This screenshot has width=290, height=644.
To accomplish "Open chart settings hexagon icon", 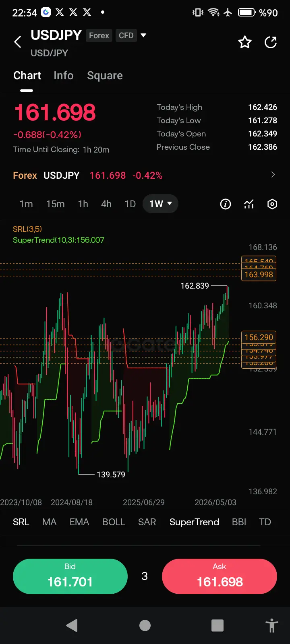I will (272, 204).
